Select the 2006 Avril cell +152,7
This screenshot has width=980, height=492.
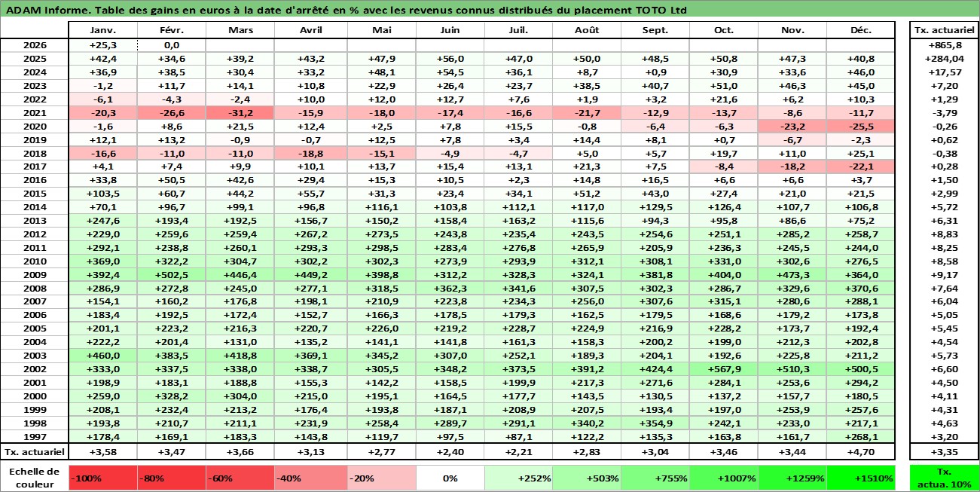[311, 315]
